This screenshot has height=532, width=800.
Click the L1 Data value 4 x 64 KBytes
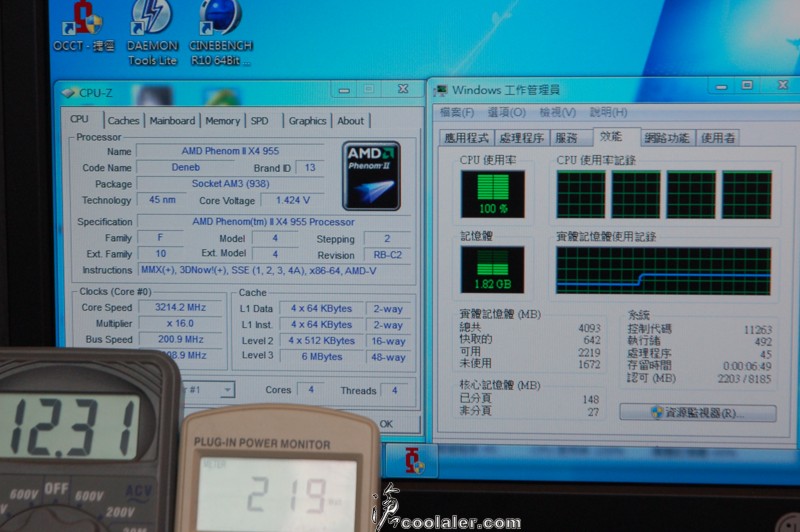pyautogui.click(x=321, y=309)
